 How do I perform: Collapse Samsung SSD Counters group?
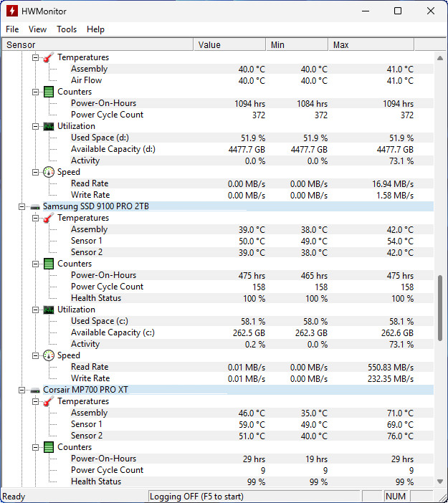(35, 264)
